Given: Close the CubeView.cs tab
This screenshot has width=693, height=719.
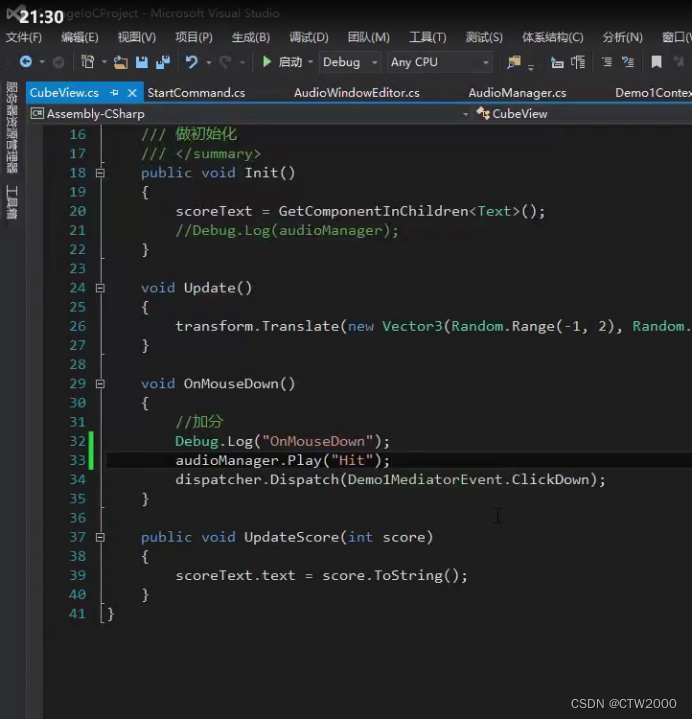Looking at the screenshot, I should click(132, 93).
